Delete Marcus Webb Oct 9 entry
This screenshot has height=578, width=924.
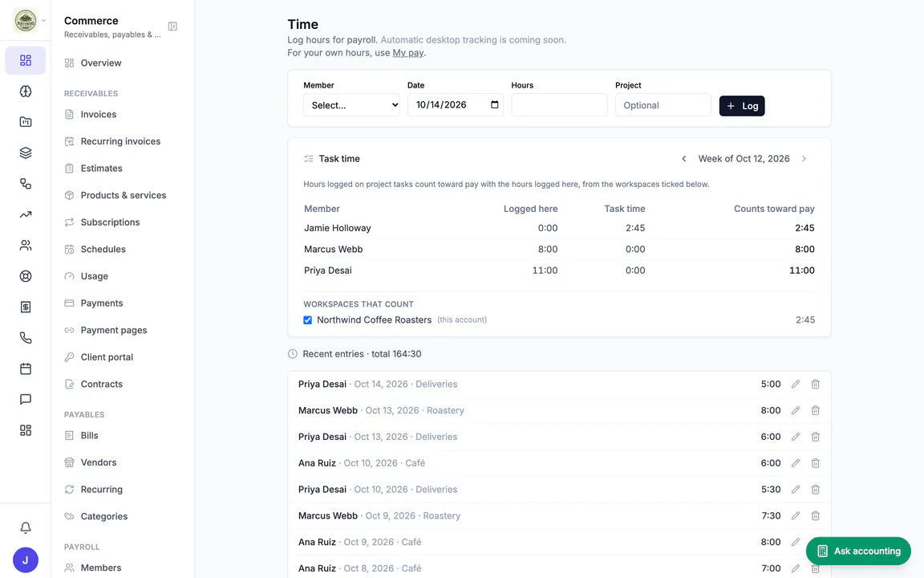816,515
